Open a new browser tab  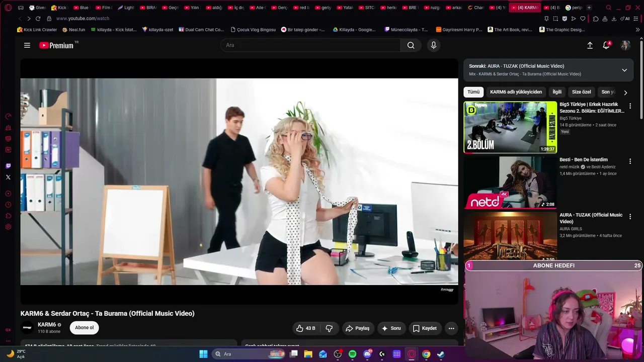589,8
